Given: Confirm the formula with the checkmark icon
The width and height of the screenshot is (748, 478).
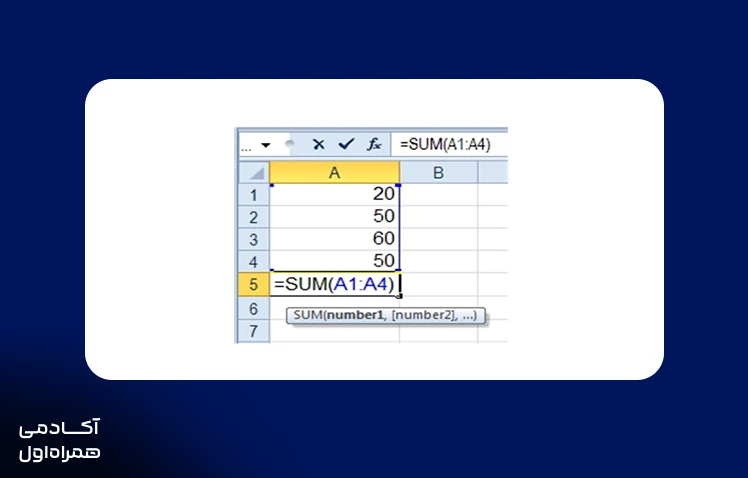Looking at the screenshot, I should pos(346,144).
